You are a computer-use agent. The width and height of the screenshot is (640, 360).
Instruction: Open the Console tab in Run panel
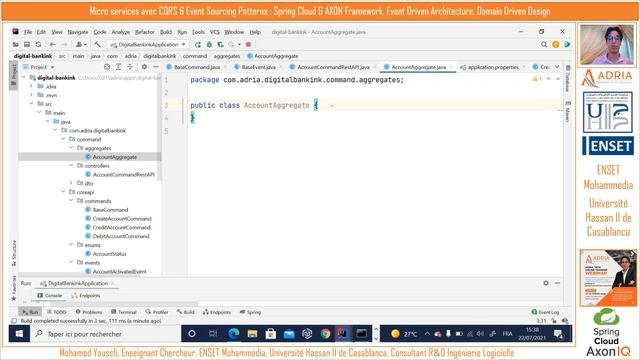(x=50, y=295)
